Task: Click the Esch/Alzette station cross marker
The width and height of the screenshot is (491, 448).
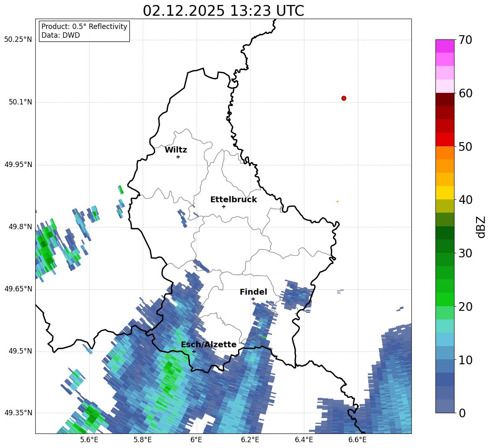Action: coord(194,351)
